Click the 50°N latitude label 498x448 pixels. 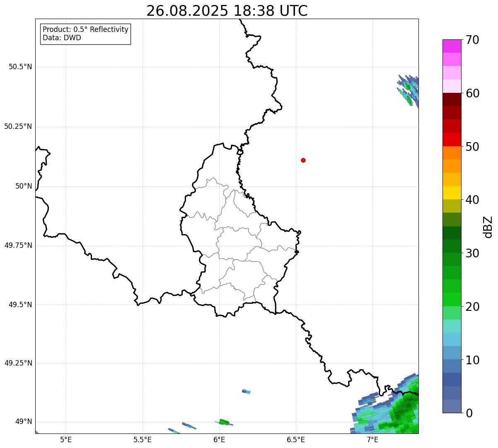click(x=24, y=186)
